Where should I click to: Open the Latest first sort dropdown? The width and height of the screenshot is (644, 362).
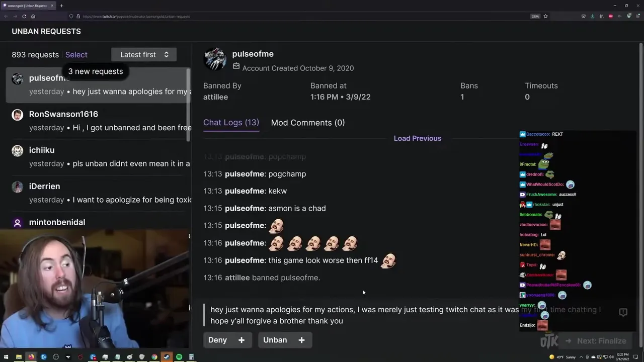[144, 55]
